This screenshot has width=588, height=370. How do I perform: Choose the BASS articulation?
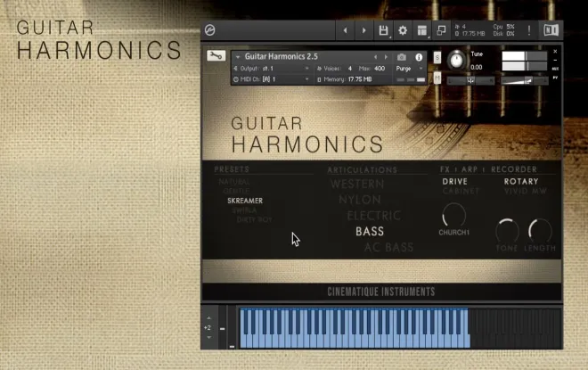370,231
